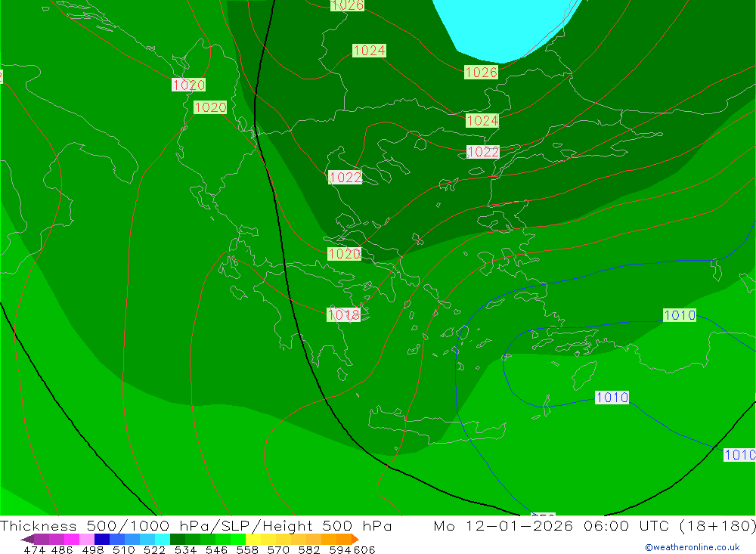This screenshot has height=554, width=756.
Task: Click the legend value 486
Action: [62, 549]
